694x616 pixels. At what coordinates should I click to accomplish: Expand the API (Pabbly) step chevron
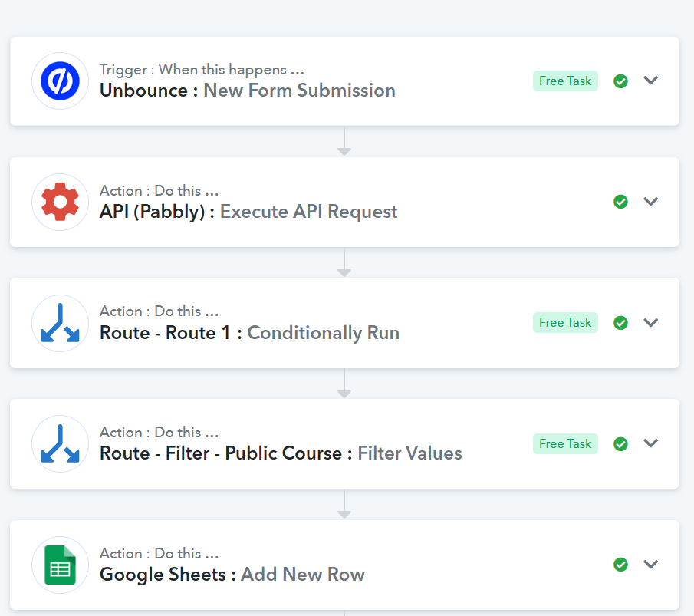coord(651,202)
